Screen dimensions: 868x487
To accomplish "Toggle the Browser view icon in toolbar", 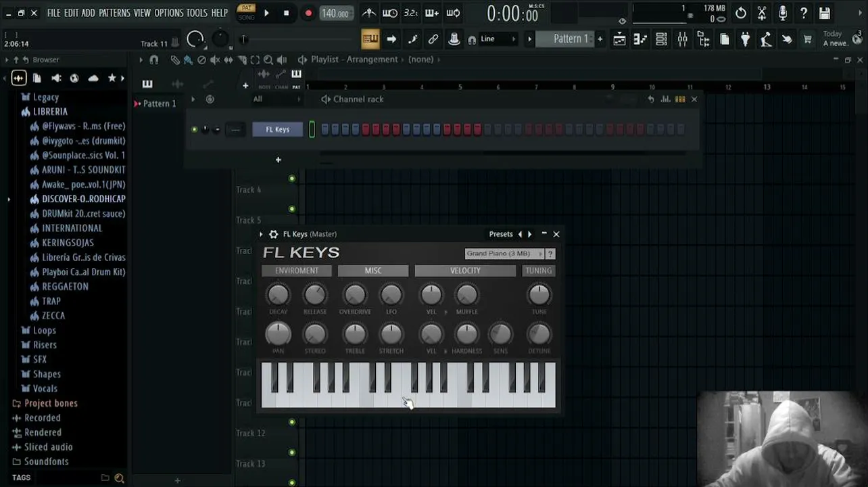I will pos(704,39).
